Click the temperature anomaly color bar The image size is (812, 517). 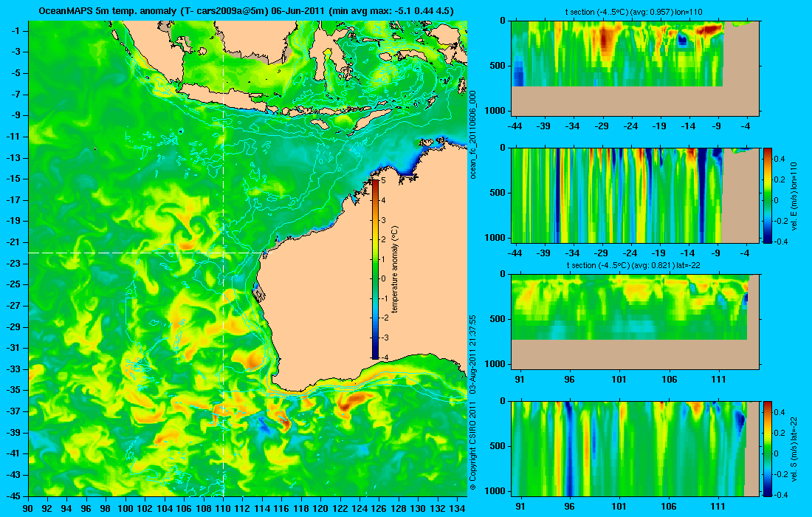[x=375, y=269]
